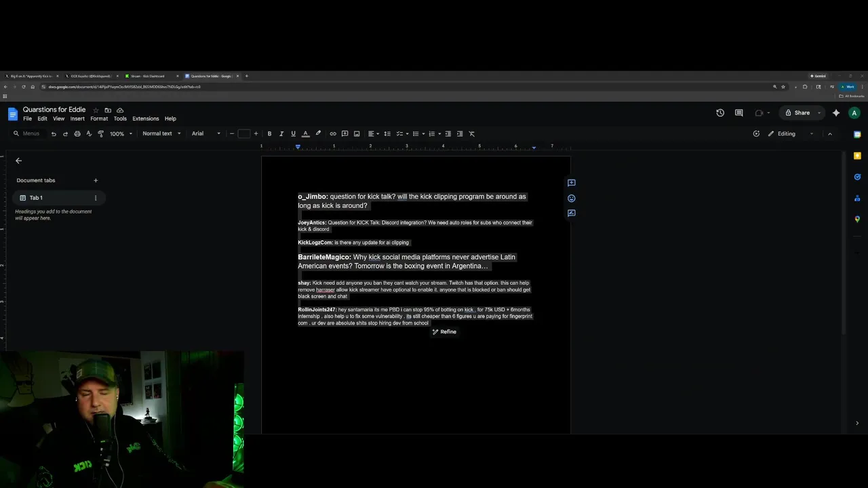Image resolution: width=868 pixels, height=488 pixels.
Task: Add emoji reaction from the margin
Action: pos(572,198)
